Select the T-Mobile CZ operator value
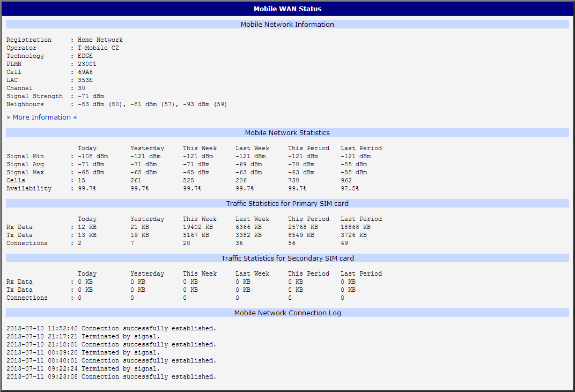The height and width of the screenshot is (392, 575). (x=98, y=48)
